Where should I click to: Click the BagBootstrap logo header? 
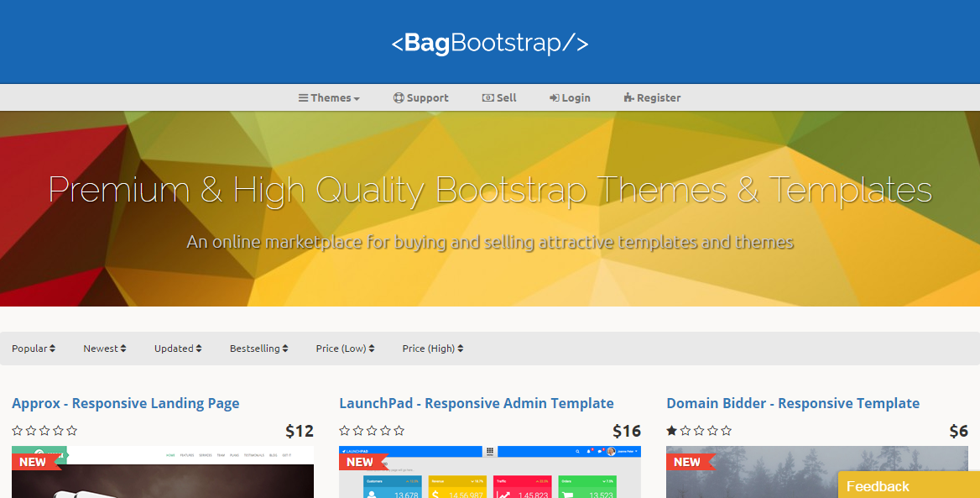pos(490,43)
